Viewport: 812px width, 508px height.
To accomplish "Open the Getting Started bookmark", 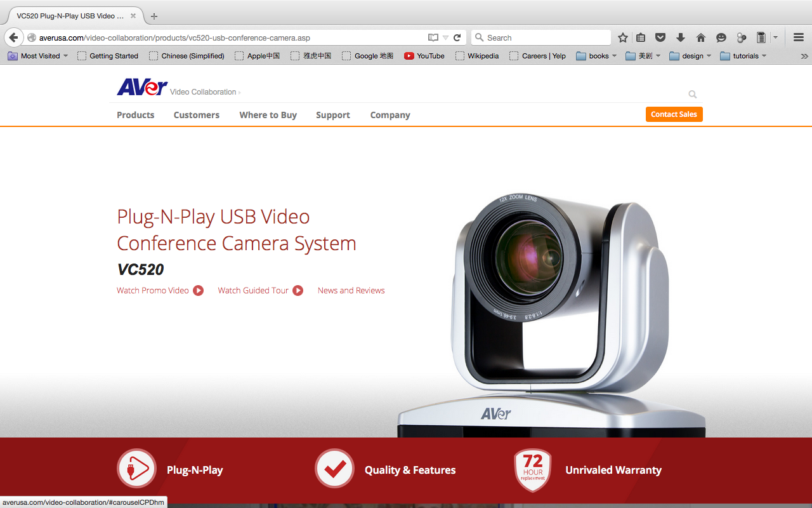I will click(107, 56).
